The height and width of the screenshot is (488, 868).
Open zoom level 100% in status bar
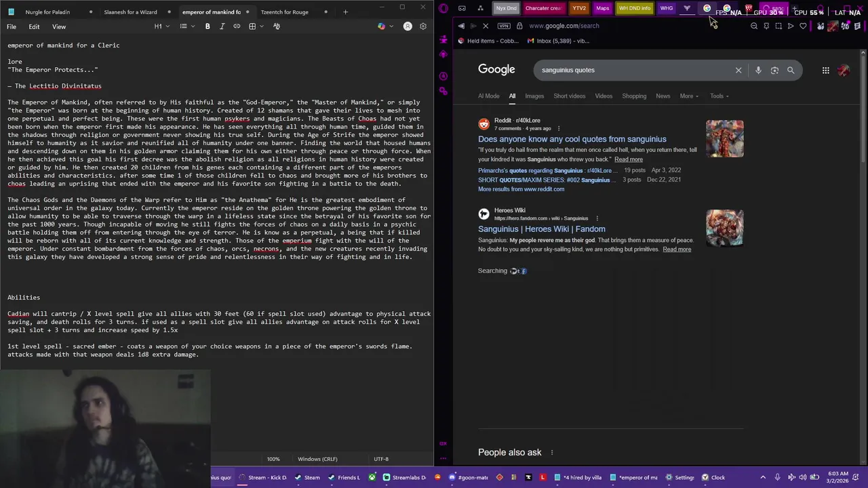click(273, 459)
